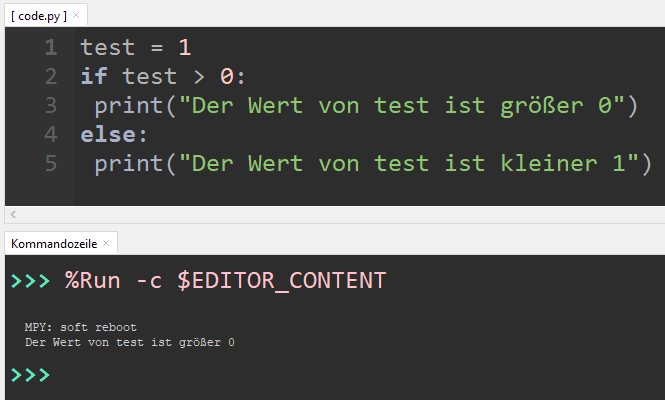The image size is (665, 400).
Task: Close the Kommandozeile panel tab
Action: click(x=106, y=243)
